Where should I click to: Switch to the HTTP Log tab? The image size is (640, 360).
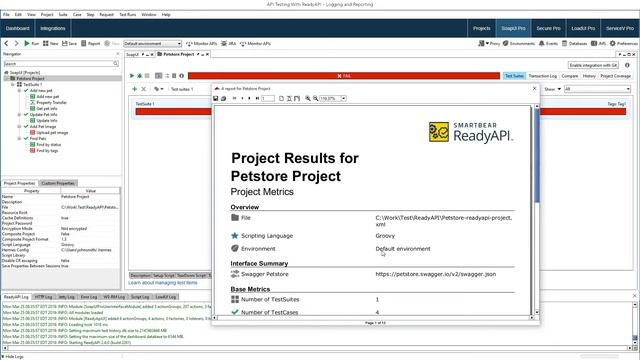43,297
